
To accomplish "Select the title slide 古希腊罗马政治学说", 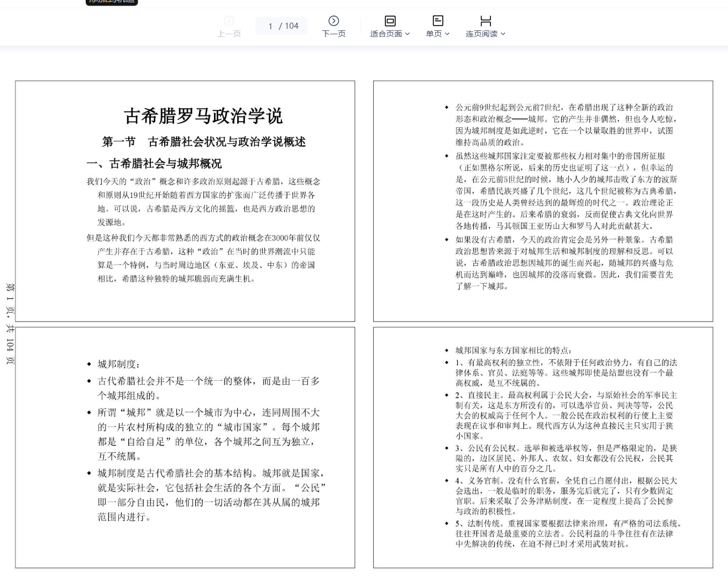I will click(203, 116).
